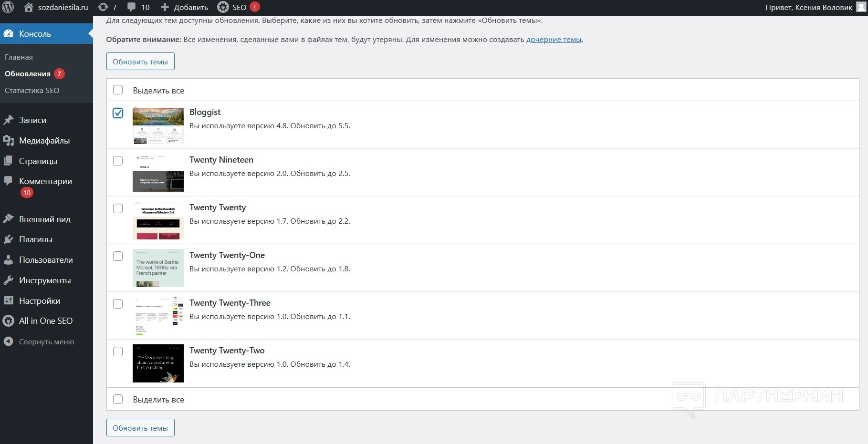Enable the Twenty Twenty-Three theme checkbox
This screenshot has width=868, height=444.
(118, 304)
